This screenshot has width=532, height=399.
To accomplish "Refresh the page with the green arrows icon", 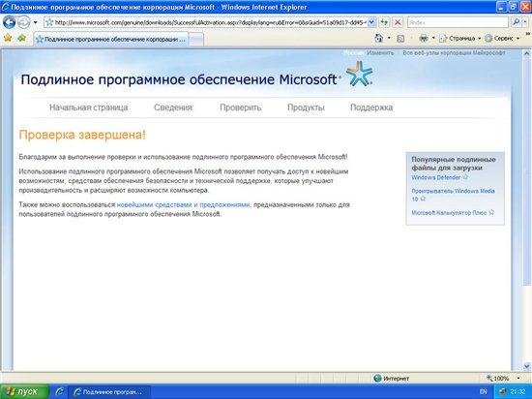I will (x=384, y=22).
